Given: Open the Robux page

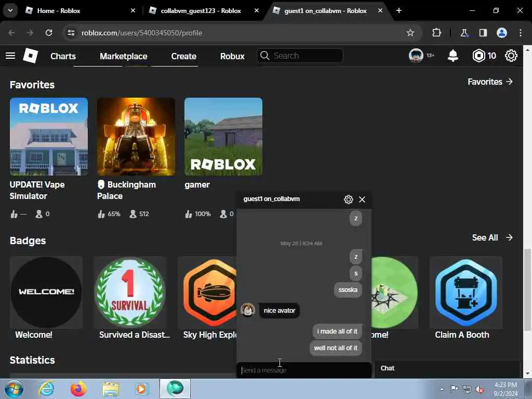Looking at the screenshot, I should [x=232, y=56].
